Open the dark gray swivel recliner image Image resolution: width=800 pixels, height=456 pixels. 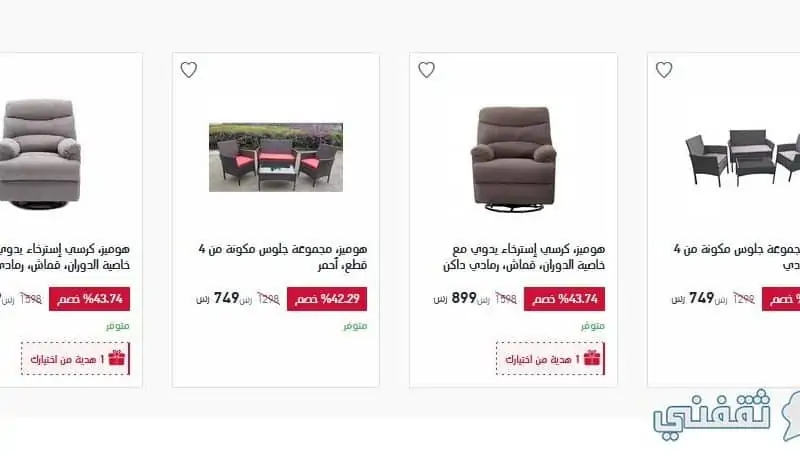[513, 159]
